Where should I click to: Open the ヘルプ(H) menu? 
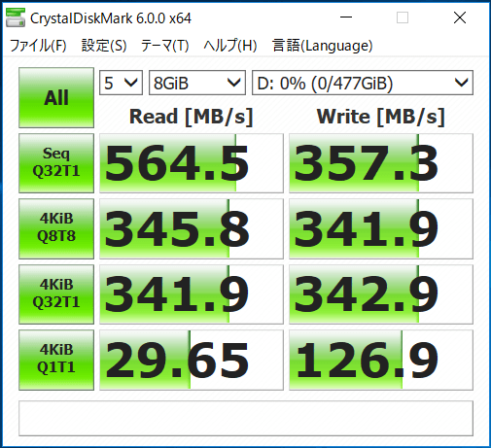pyautogui.click(x=230, y=46)
